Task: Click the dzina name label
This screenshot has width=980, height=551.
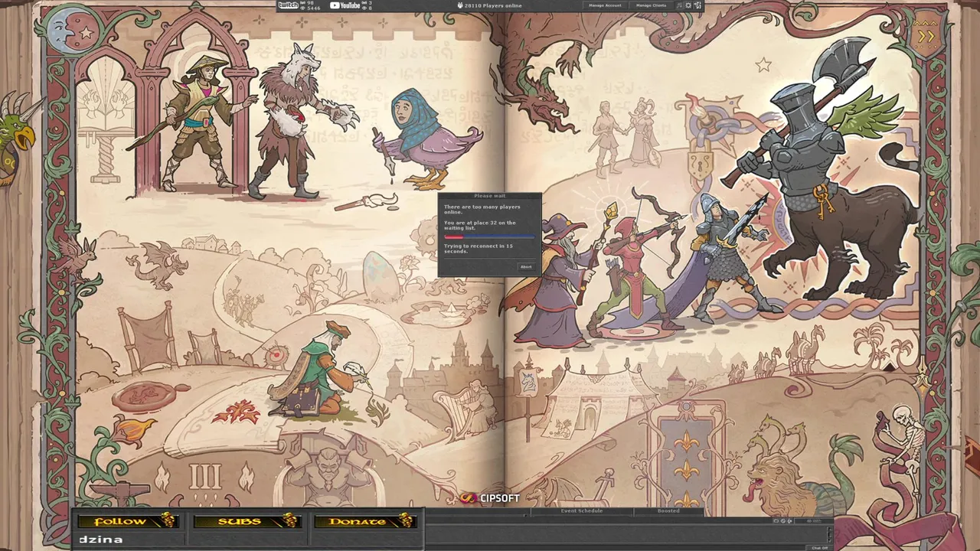Action: tap(101, 540)
